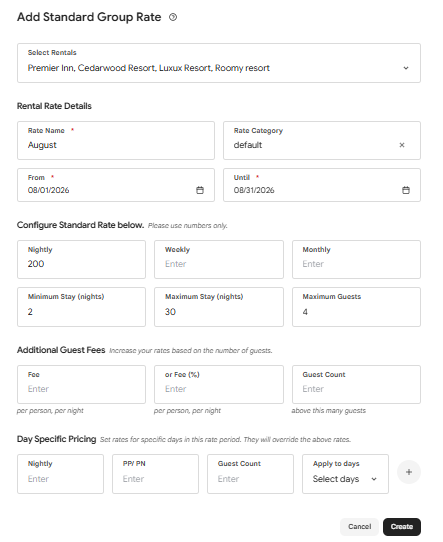Clear the Rate Category default value
Viewport: 443px width, 542px height.
coord(402,145)
